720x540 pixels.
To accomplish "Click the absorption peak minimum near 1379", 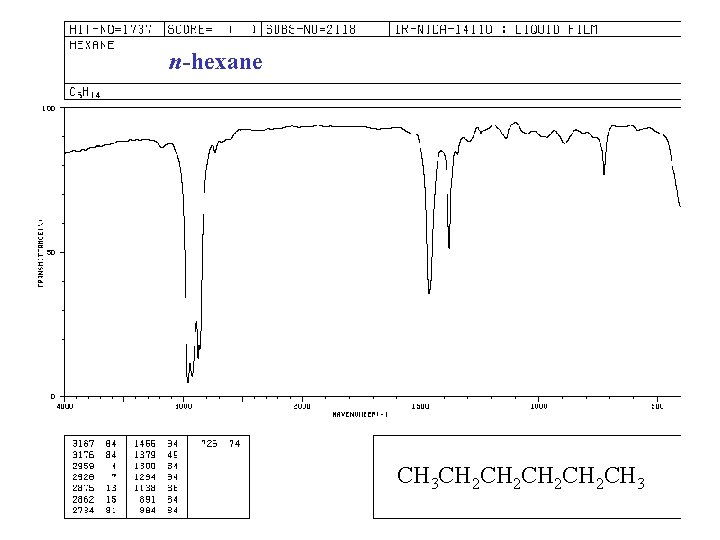I will (449, 247).
